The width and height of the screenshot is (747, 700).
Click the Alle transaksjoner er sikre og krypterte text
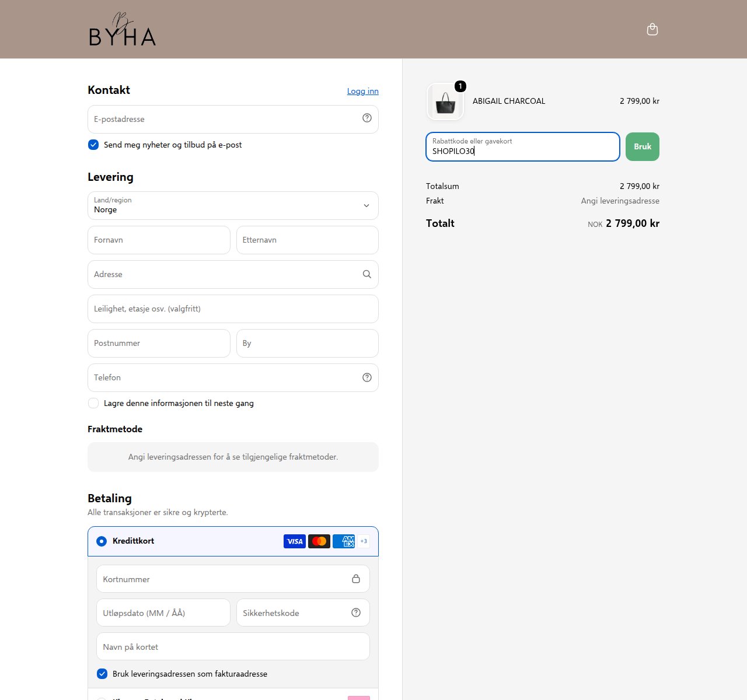158,512
